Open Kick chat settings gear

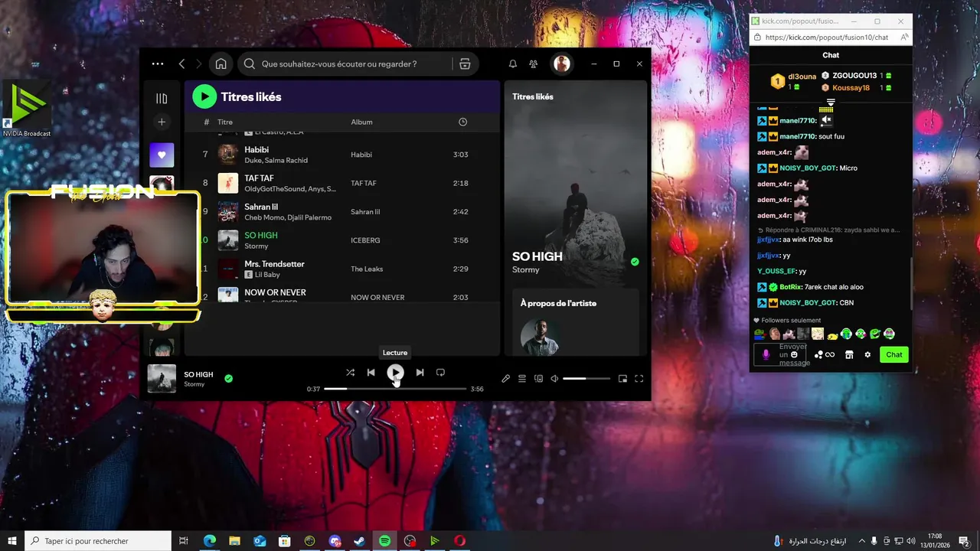867,354
